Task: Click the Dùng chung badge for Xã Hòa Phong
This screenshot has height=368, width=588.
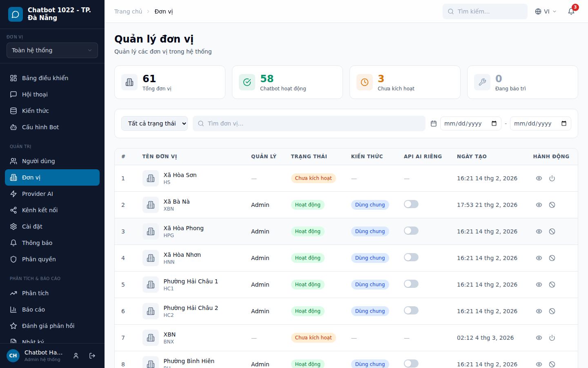Action: [x=370, y=231]
